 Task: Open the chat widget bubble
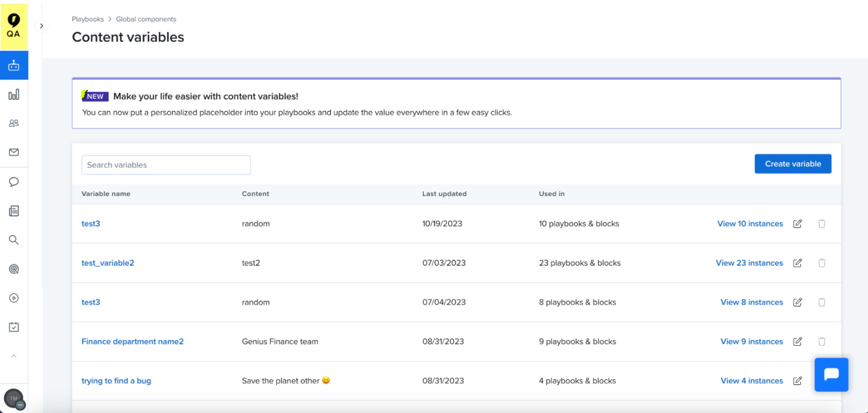831,374
